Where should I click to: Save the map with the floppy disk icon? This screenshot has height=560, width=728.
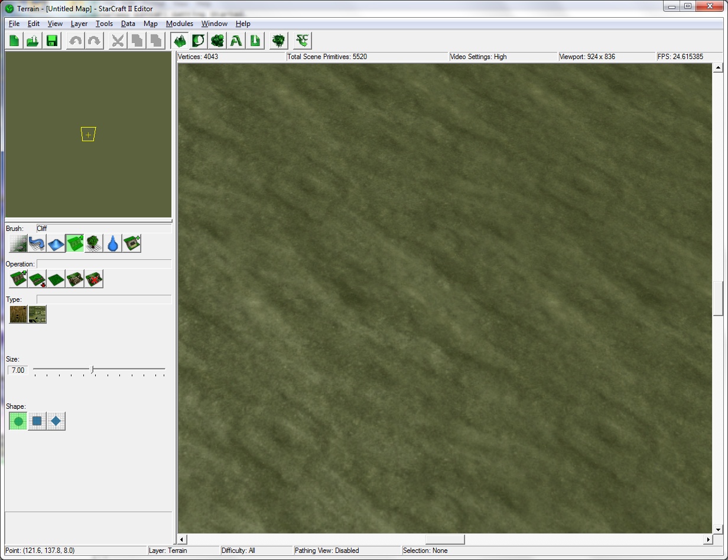tap(52, 41)
